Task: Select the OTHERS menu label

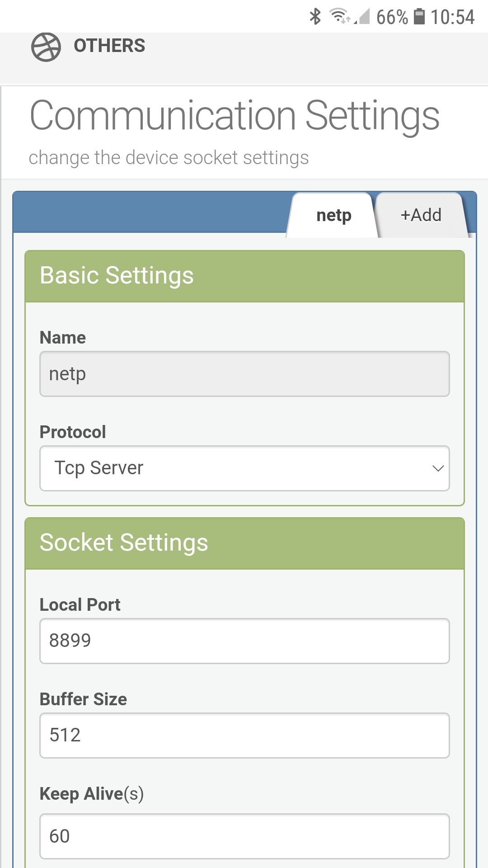Action: click(x=109, y=46)
